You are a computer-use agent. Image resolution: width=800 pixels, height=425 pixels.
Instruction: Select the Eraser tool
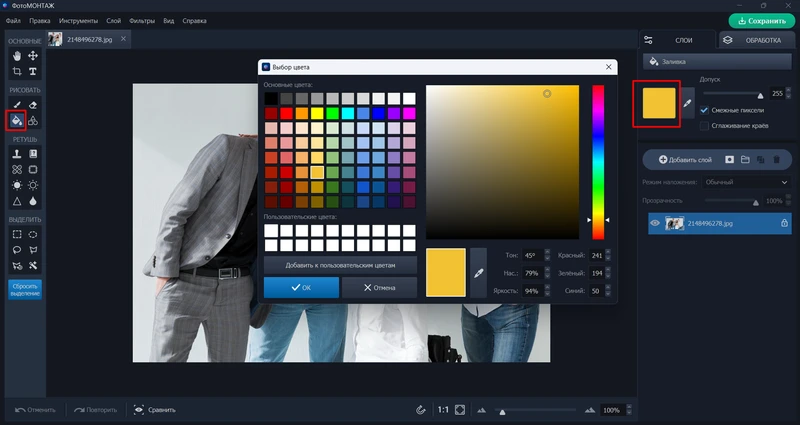pos(33,105)
